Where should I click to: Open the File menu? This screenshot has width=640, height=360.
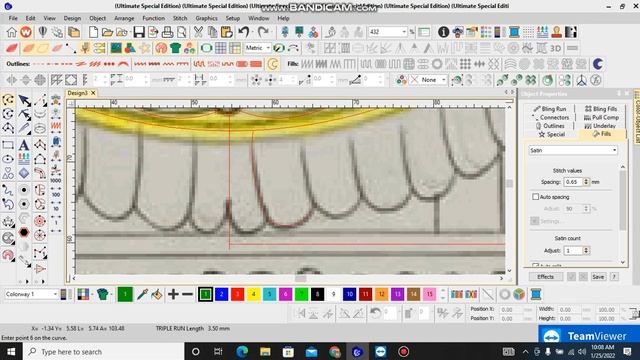pyautogui.click(x=13, y=18)
